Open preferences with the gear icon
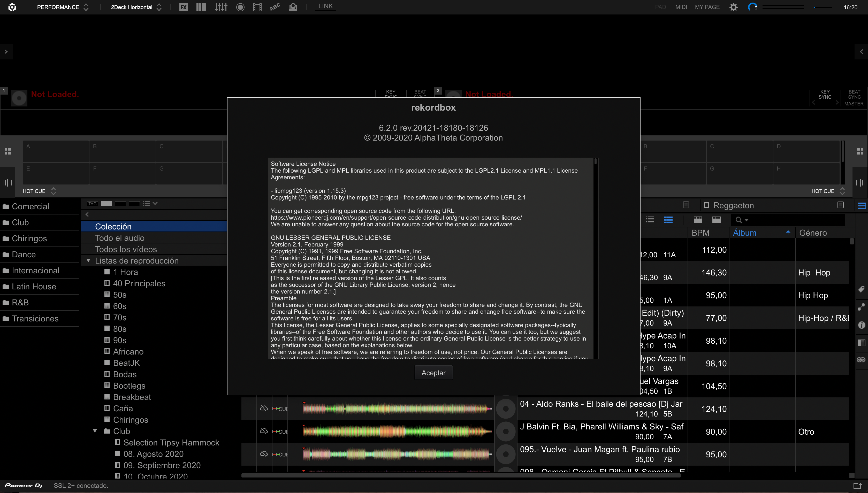The width and height of the screenshot is (868, 493). [x=733, y=7]
